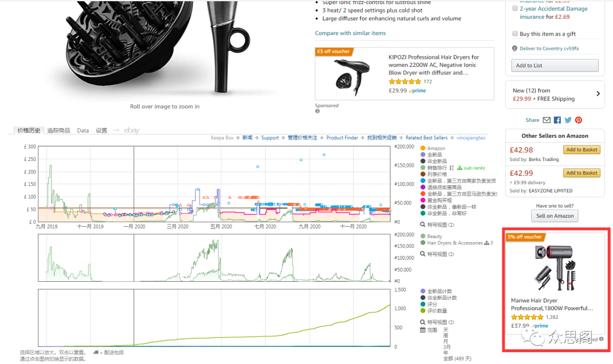Open Compare with similar items link
The width and height of the screenshot is (613, 364).
point(350,33)
